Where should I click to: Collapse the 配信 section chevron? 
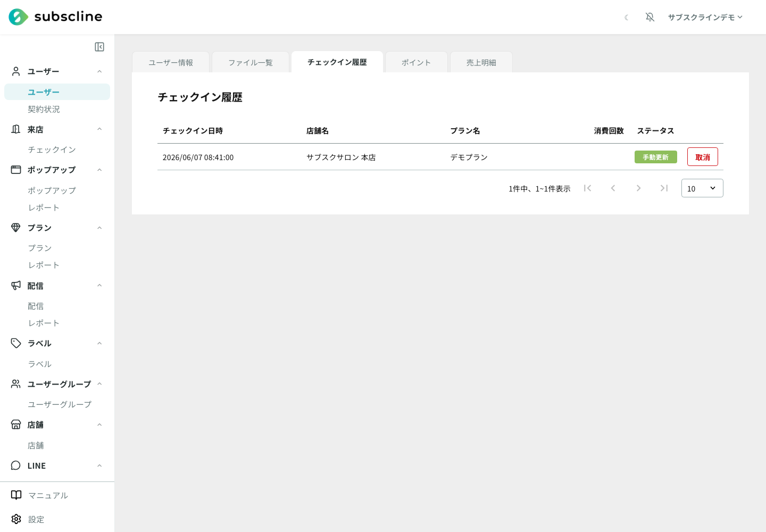pyautogui.click(x=99, y=286)
